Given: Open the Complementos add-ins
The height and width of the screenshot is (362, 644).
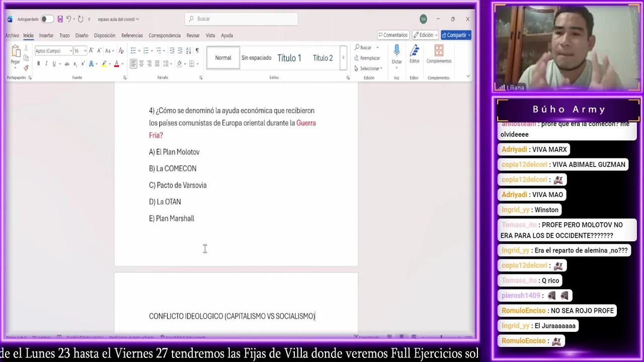Looking at the screenshot, I should [x=439, y=55].
